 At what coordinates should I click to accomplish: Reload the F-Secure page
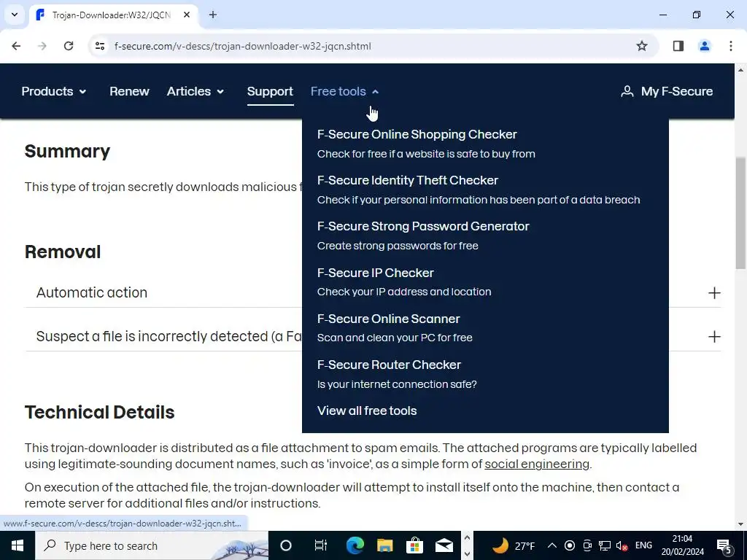pos(69,46)
